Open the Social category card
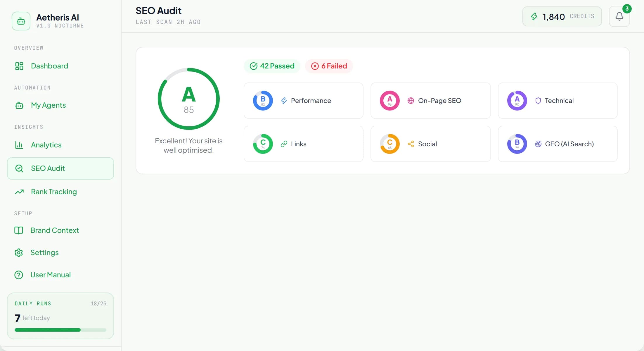The height and width of the screenshot is (351, 644). tap(431, 144)
